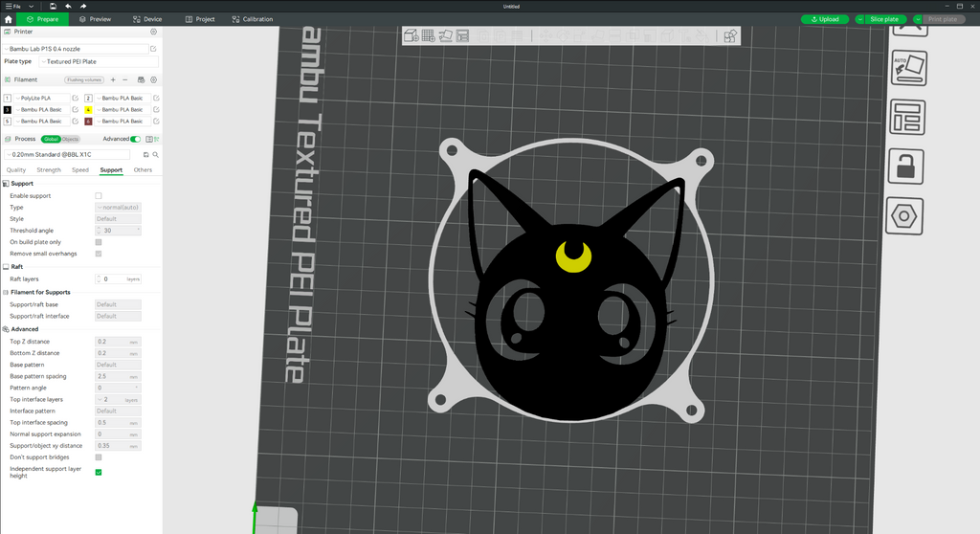
Task: Add an object via the cube icon
Action: tap(411, 35)
